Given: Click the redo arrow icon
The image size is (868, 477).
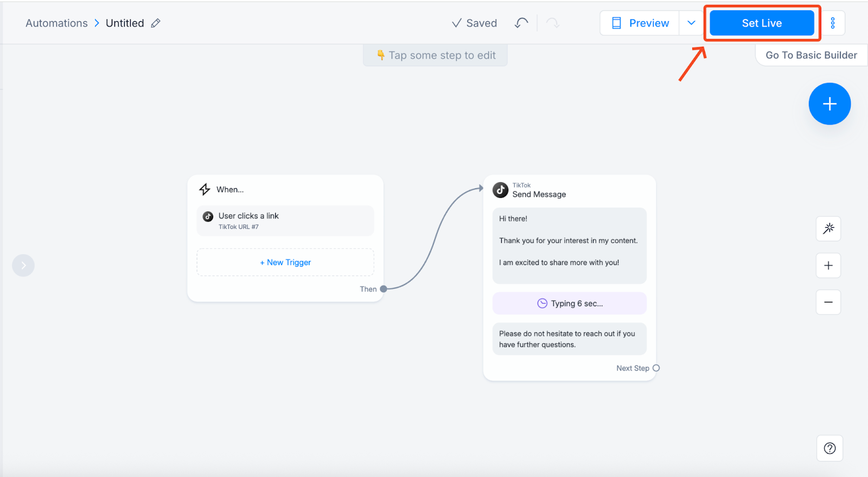Looking at the screenshot, I should tap(552, 23).
